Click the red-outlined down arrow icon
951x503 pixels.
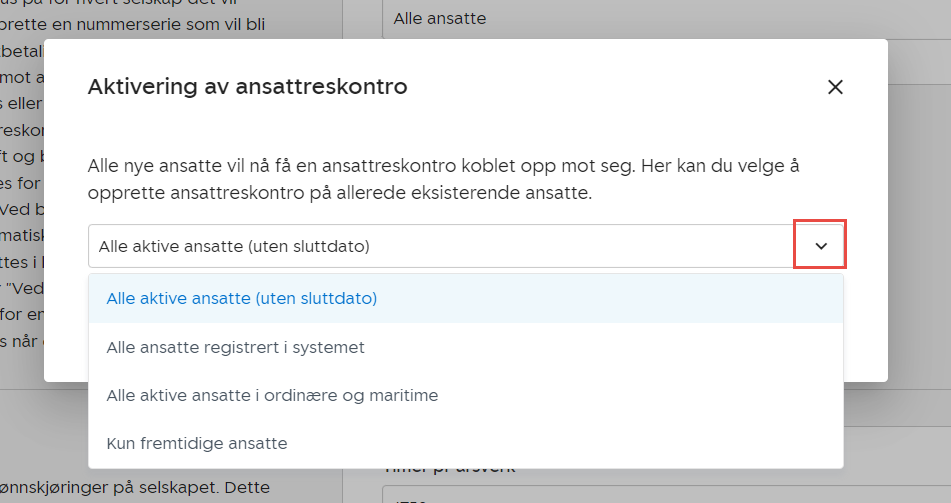pyautogui.click(x=820, y=246)
